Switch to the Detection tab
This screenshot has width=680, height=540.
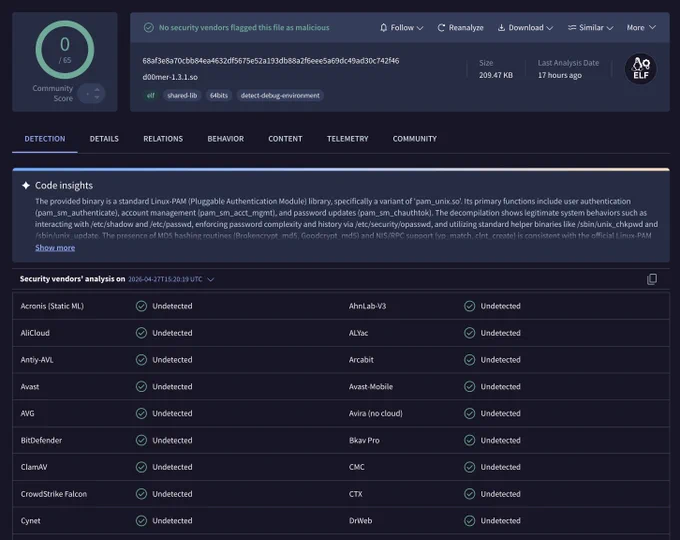[x=45, y=139]
